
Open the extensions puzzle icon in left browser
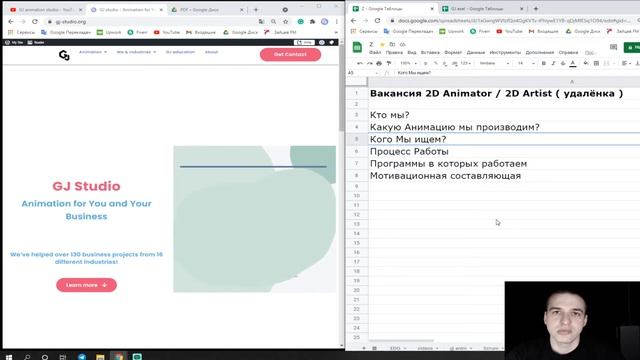pyautogui.click(x=312, y=22)
